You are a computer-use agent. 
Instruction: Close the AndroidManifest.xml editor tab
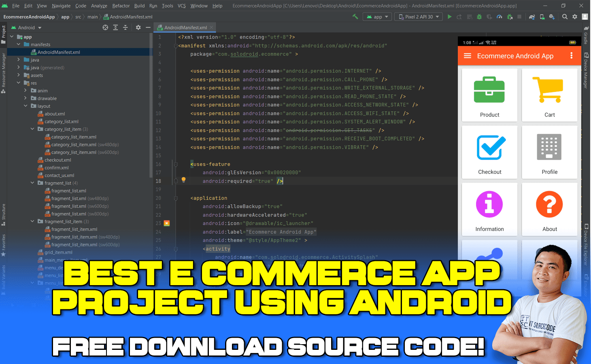click(x=211, y=28)
